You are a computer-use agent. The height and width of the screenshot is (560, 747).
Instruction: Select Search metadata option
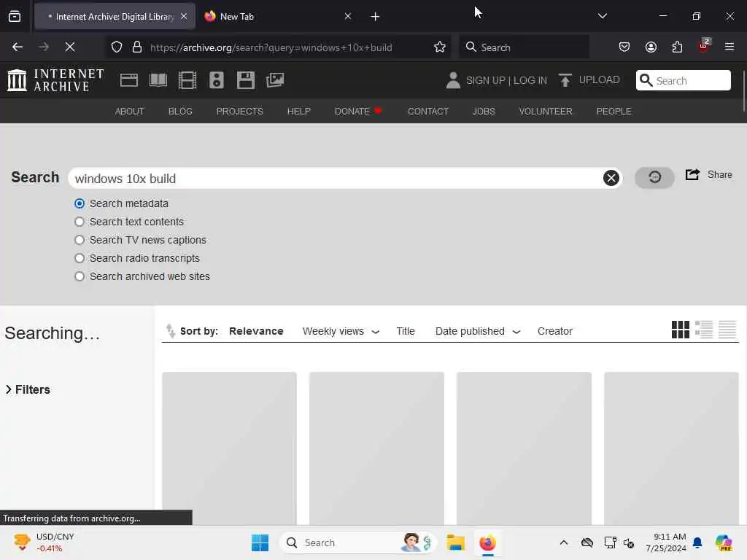click(80, 203)
